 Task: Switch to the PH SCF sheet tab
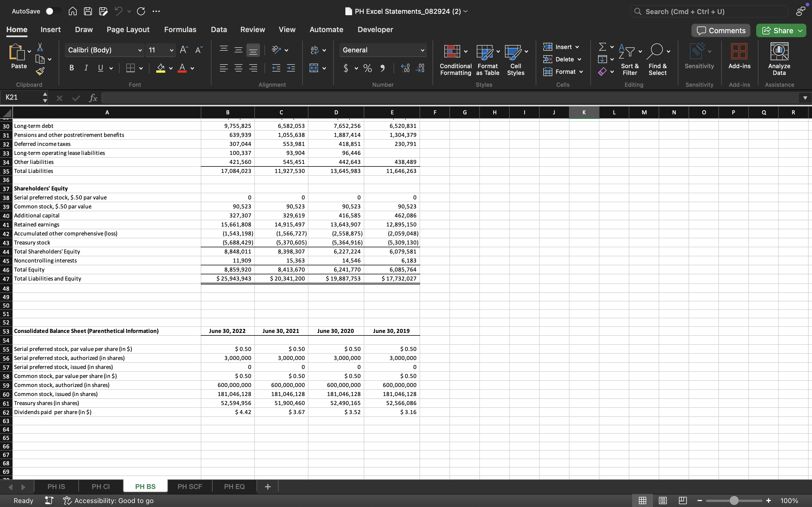189,486
